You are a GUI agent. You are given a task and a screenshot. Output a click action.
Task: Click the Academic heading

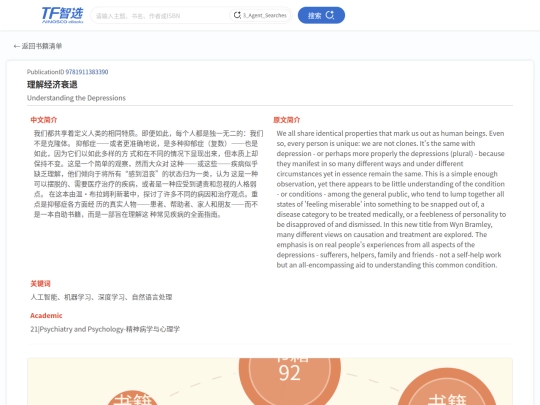tap(46, 315)
